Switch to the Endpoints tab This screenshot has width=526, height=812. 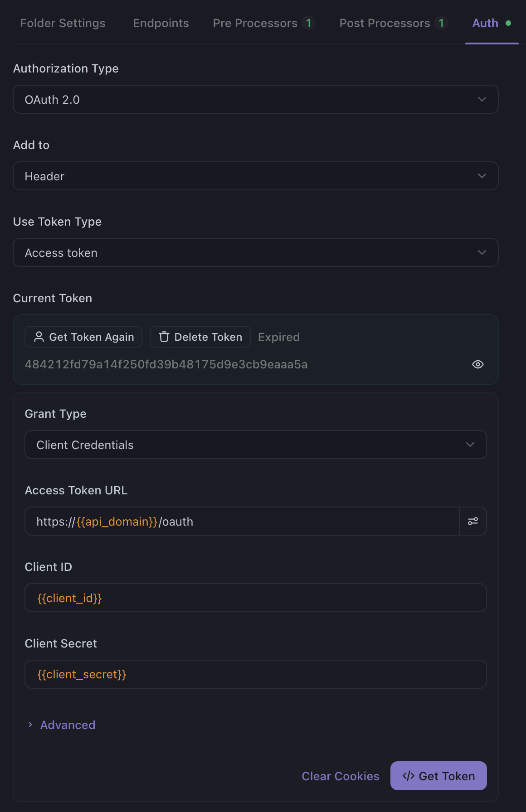pyautogui.click(x=161, y=23)
